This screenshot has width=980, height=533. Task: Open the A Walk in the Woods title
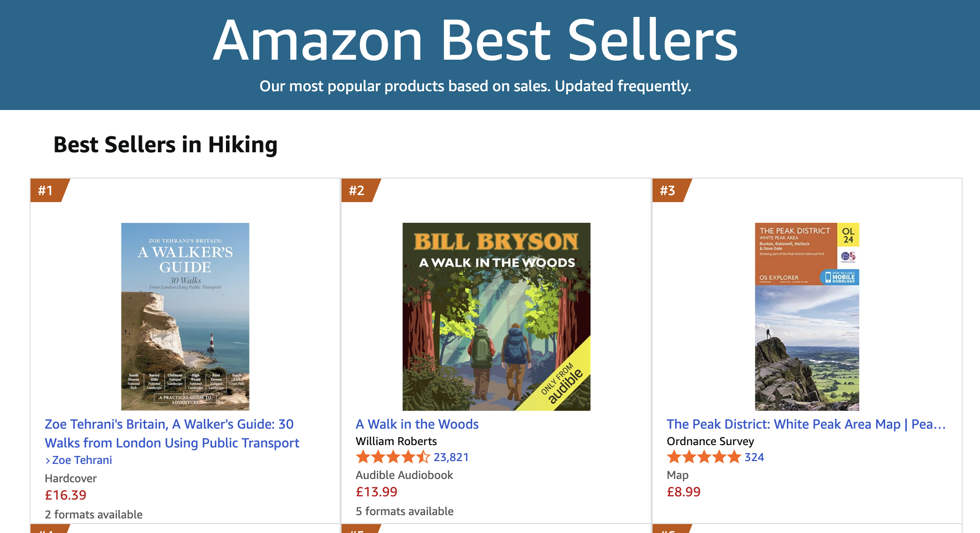tap(417, 424)
